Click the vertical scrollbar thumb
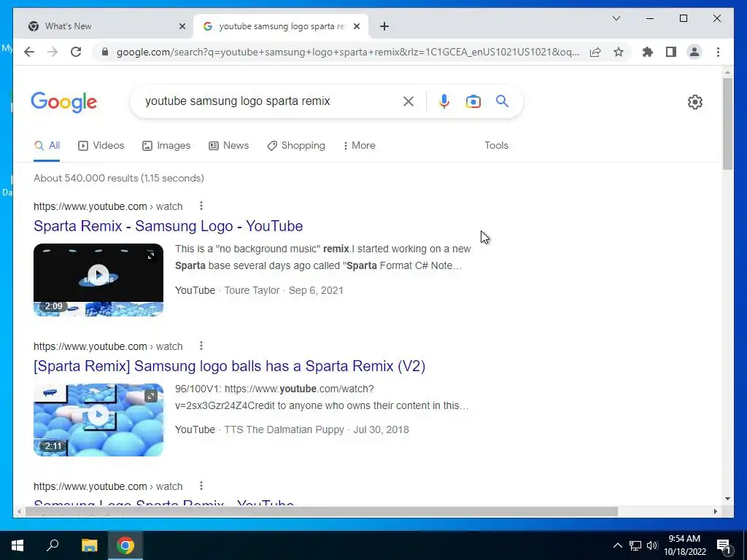747x560 pixels. 727,124
